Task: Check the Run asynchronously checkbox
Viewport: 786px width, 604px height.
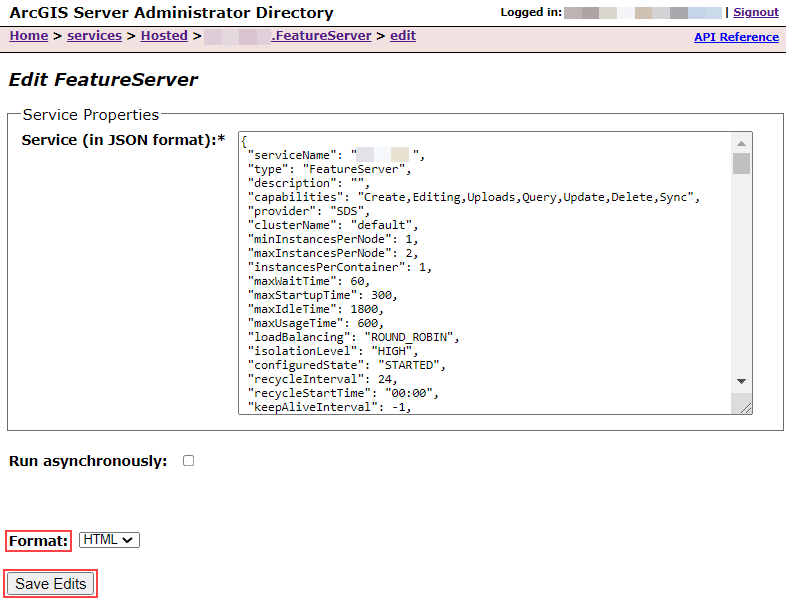Action: [188, 461]
